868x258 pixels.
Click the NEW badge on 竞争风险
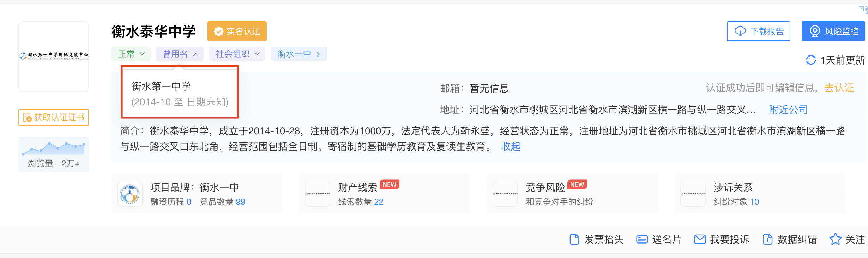tap(577, 184)
